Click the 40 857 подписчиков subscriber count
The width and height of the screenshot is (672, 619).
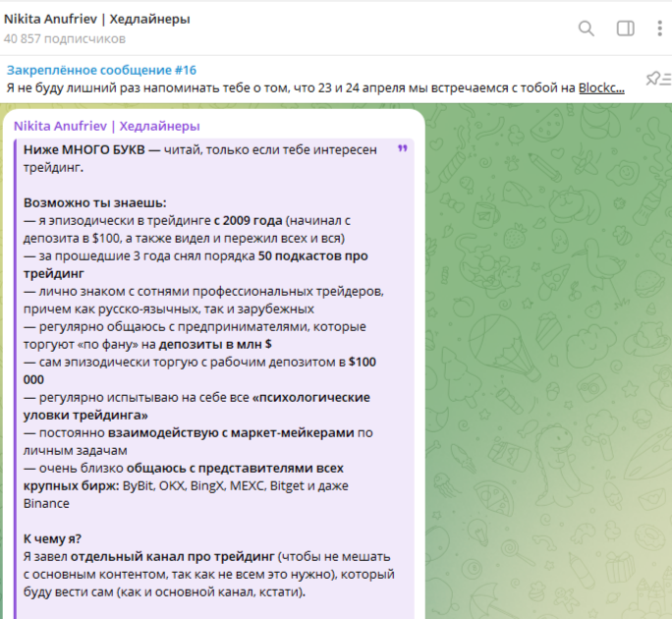click(x=65, y=39)
